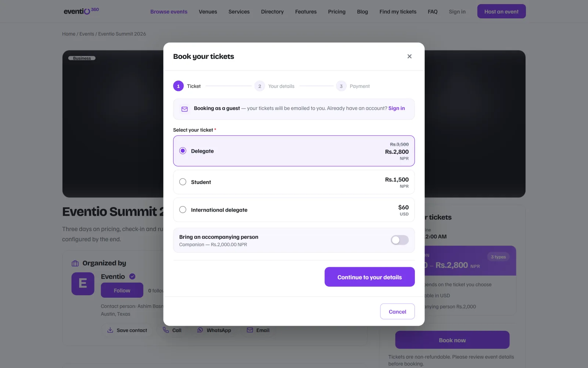Open the Pricing page

point(337,12)
